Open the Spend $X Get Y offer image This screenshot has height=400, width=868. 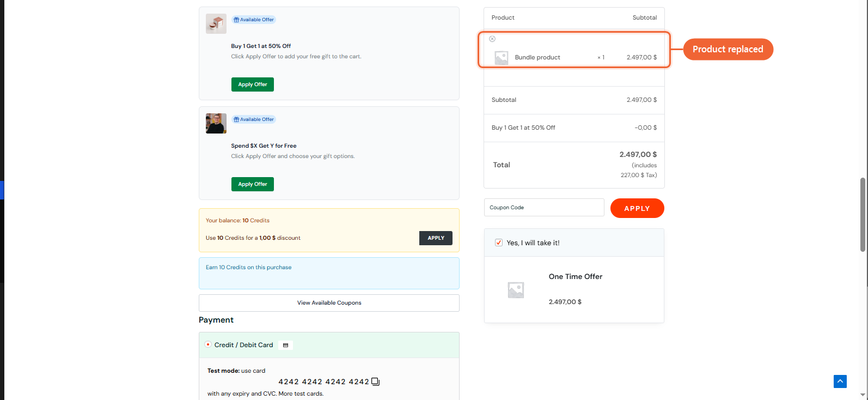pos(216,123)
